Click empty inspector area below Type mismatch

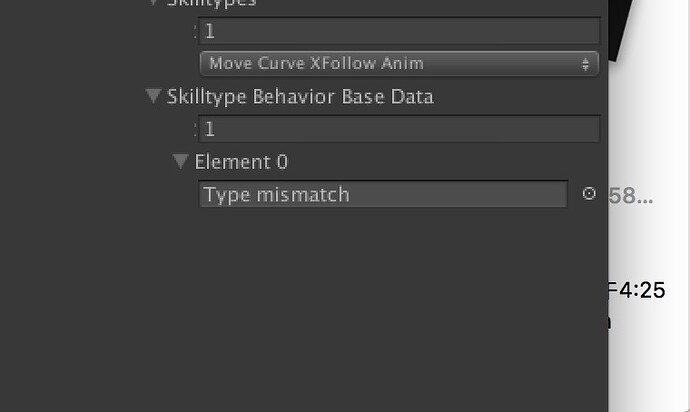point(304,308)
